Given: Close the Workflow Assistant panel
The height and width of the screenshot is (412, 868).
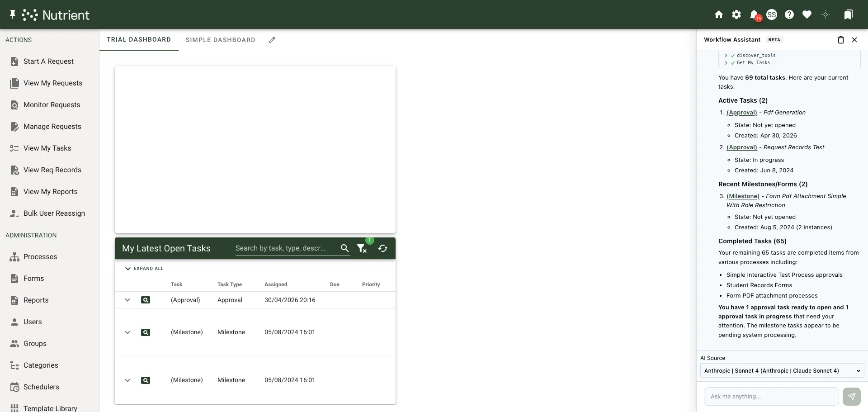Looking at the screenshot, I should tap(854, 40).
